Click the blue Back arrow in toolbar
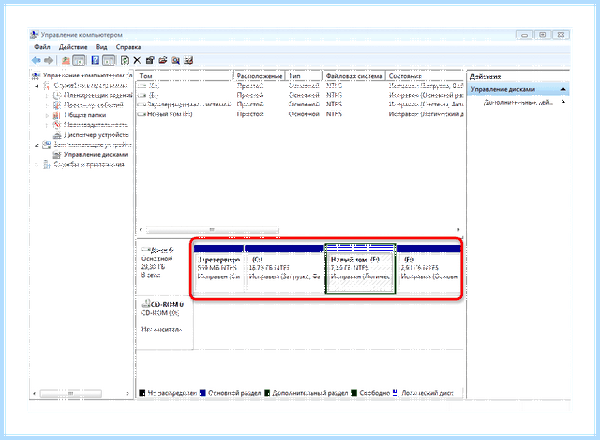This screenshot has width=600, height=440. pos(36,60)
